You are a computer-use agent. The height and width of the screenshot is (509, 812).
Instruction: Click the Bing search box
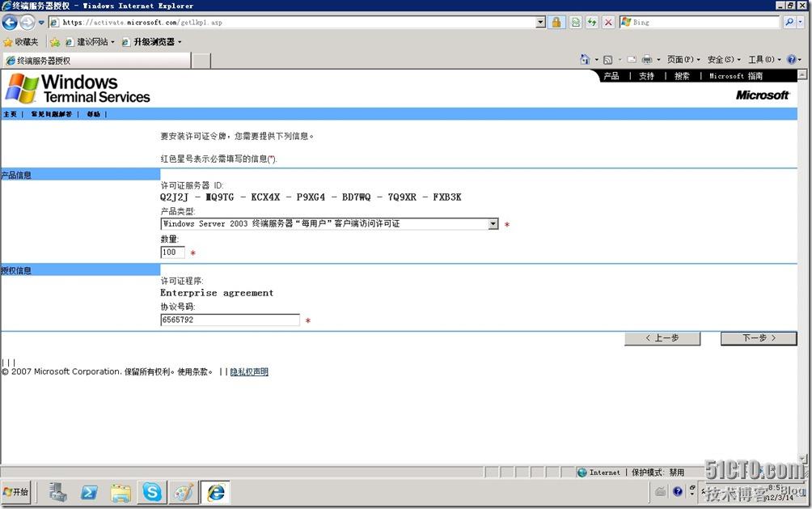pyautogui.click(x=700, y=23)
